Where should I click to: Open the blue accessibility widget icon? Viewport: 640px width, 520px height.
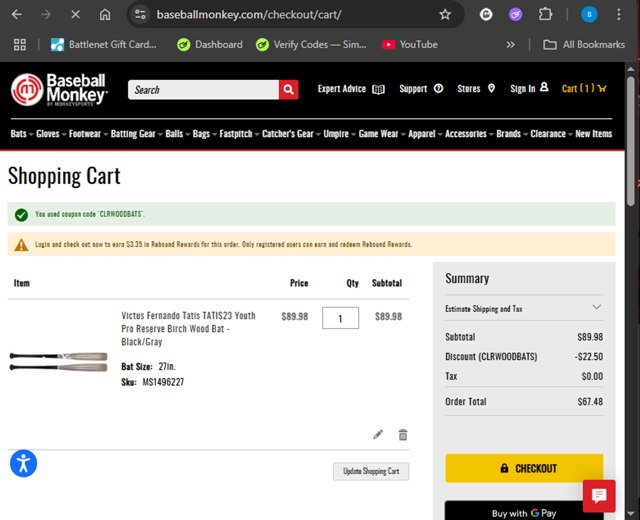click(x=23, y=464)
